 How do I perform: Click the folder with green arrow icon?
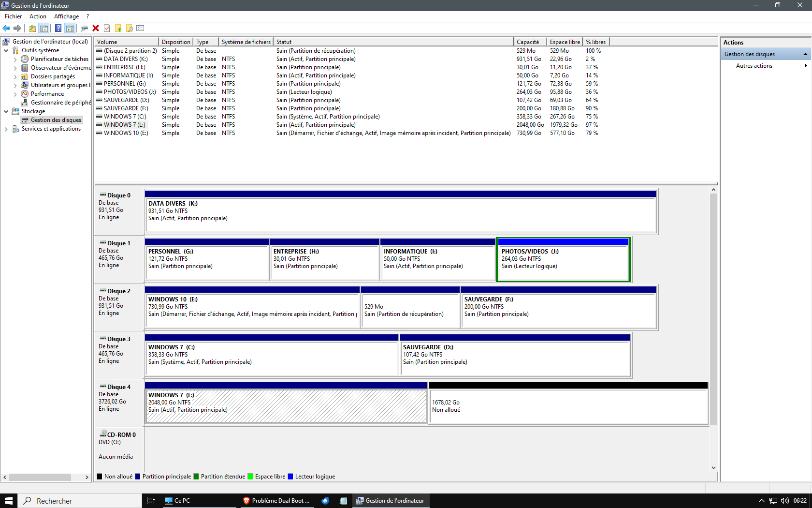(x=118, y=28)
